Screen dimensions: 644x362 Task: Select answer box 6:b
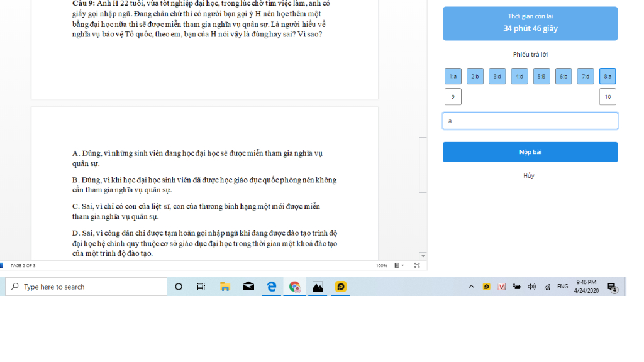click(x=563, y=76)
